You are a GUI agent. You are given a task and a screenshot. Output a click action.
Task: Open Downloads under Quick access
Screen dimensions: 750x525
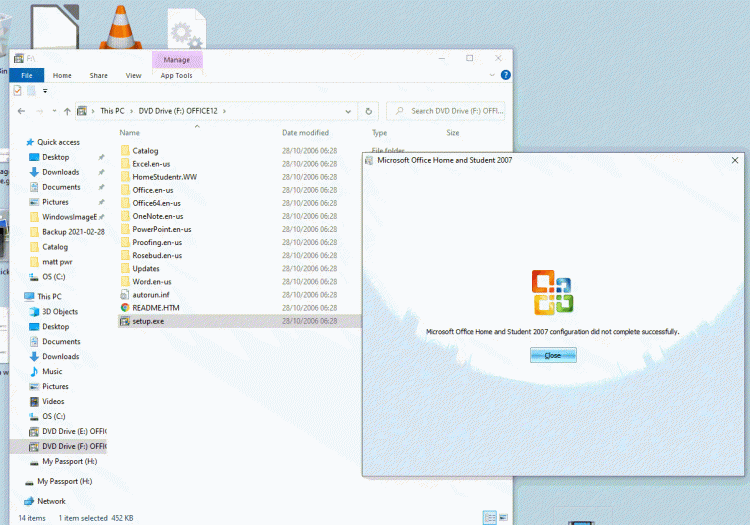(x=61, y=172)
